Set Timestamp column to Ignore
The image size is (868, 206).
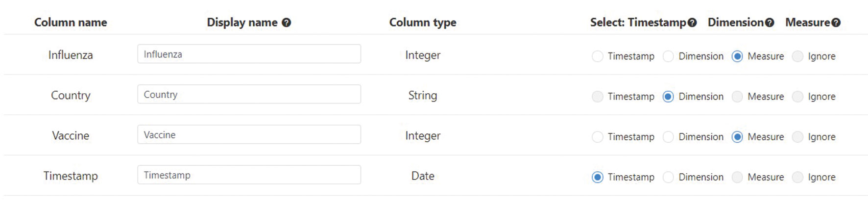[x=798, y=177]
